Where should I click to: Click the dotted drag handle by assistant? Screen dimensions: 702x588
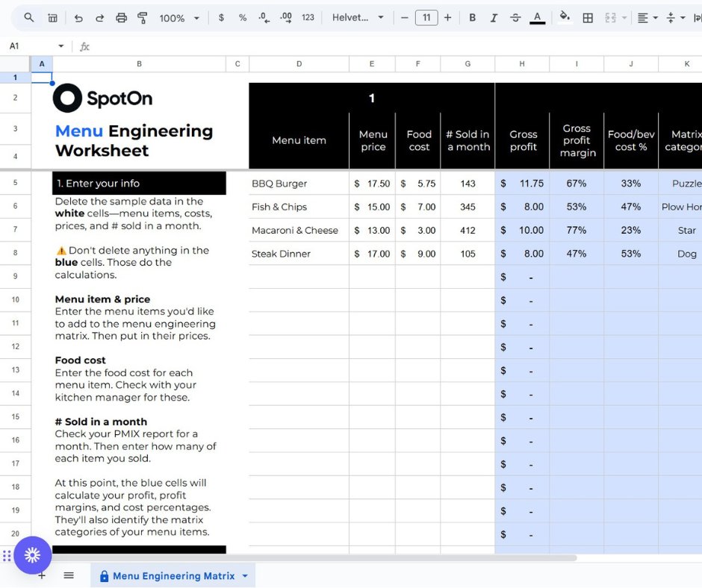pos(7,555)
